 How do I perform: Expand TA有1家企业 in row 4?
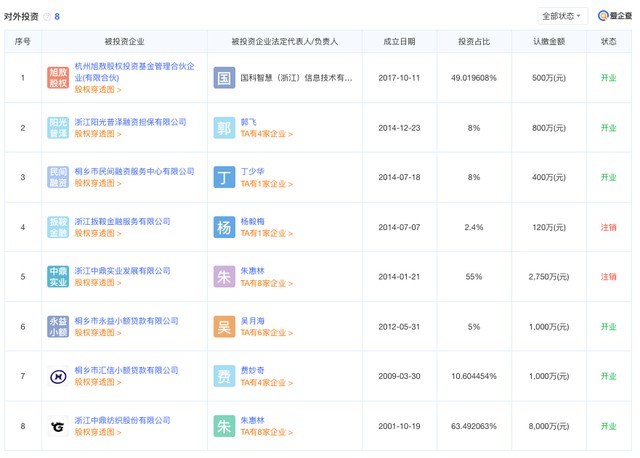(267, 233)
